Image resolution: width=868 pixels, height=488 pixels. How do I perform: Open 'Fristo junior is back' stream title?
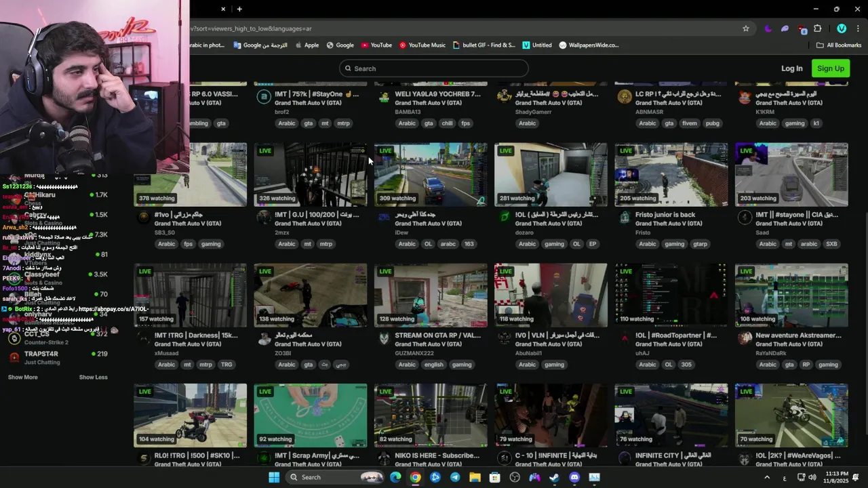pos(665,215)
